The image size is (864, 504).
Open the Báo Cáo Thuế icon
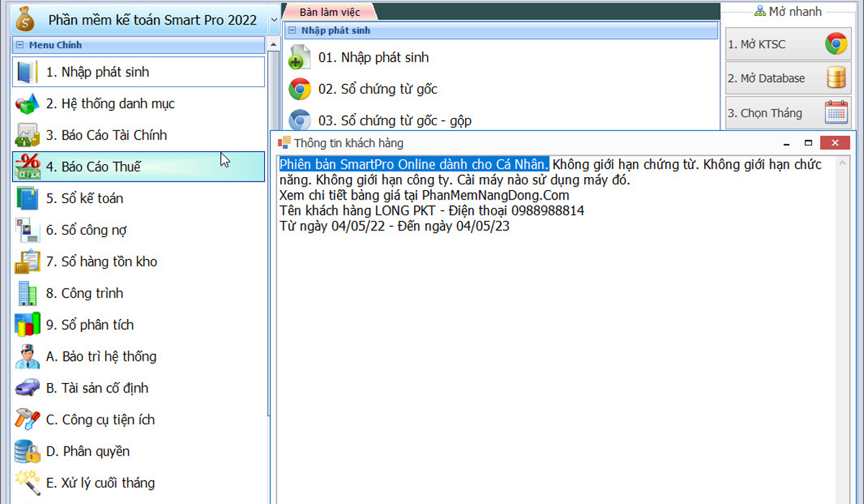click(27, 167)
